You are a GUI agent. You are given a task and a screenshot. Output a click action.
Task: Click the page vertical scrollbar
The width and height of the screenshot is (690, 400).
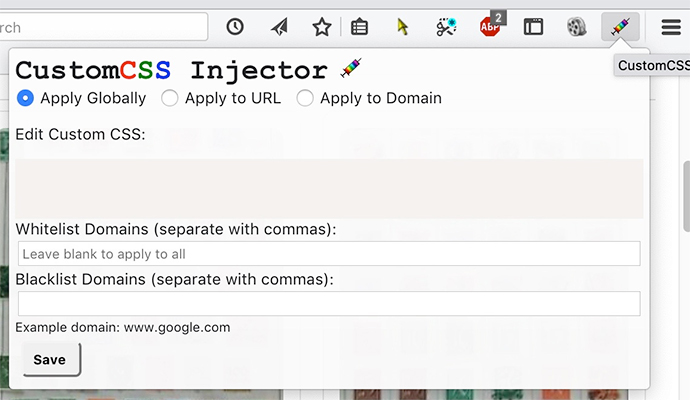686,196
